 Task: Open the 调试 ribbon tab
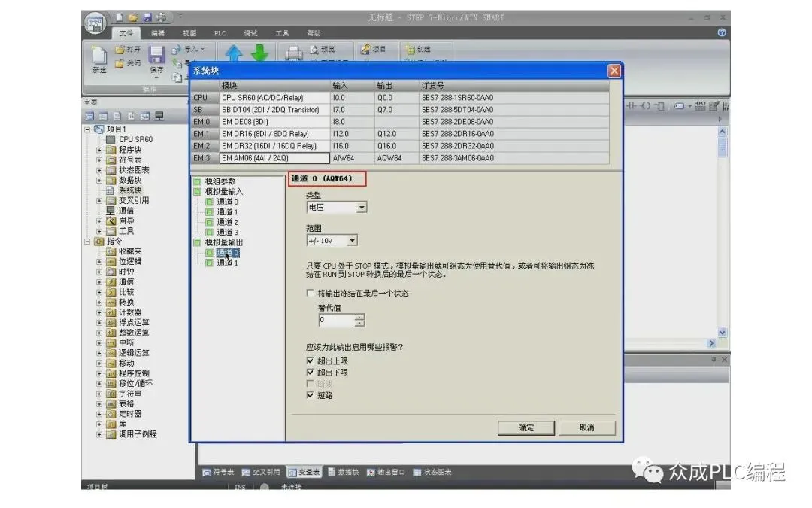tap(250, 33)
